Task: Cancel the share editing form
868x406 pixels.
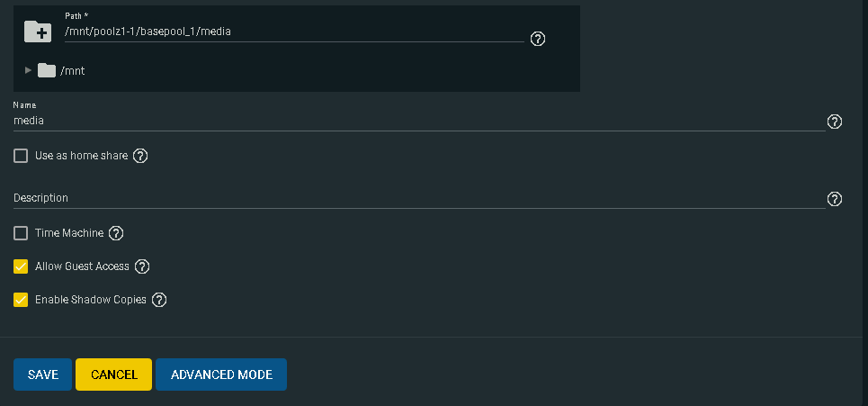Action: tap(113, 374)
